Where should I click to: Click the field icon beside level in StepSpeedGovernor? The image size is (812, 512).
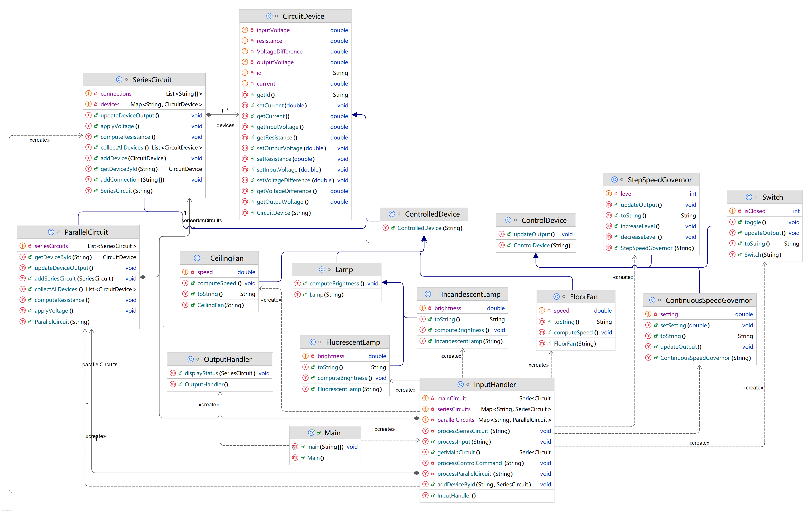(x=609, y=193)
